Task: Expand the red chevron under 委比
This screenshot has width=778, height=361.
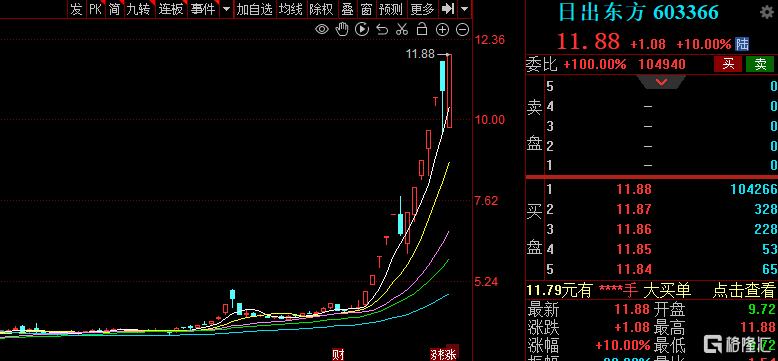Action: (661, 82)
